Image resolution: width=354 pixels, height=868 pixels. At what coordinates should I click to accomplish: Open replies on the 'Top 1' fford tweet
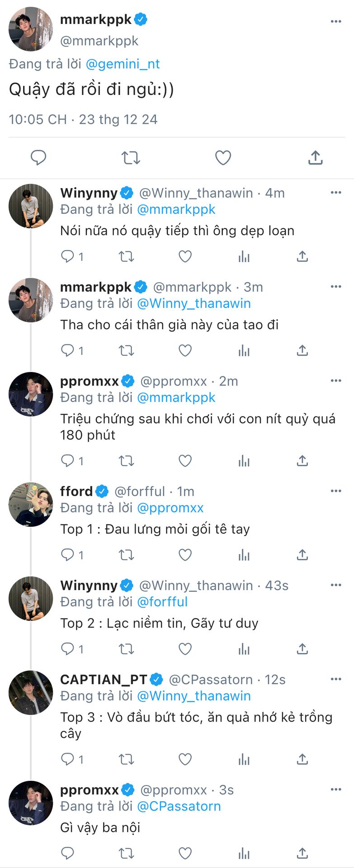[x=72, y=555]
